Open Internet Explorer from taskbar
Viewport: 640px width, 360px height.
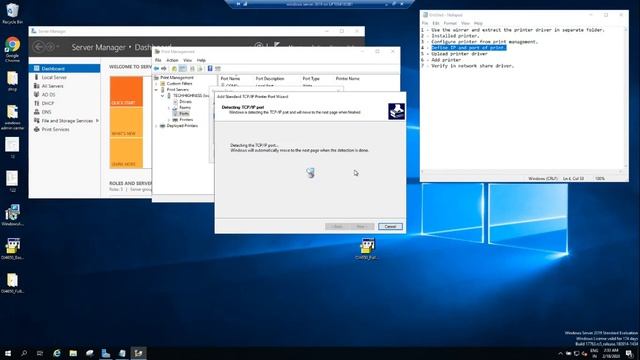57,353
